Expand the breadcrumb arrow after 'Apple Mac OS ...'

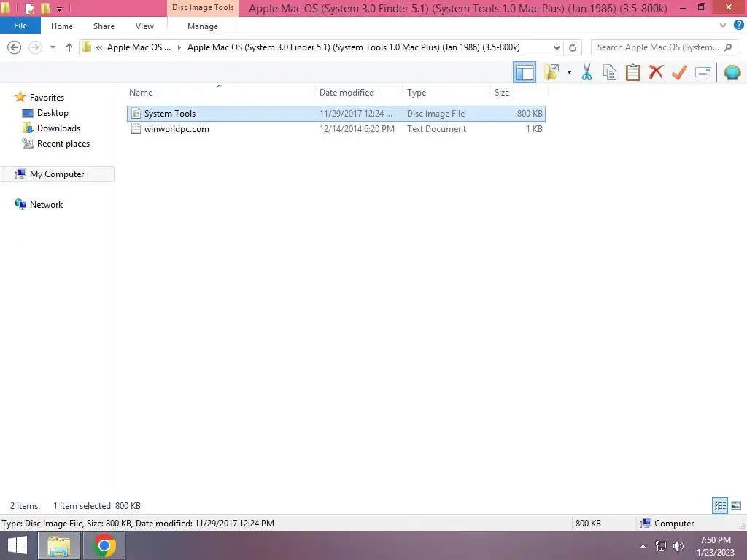[x=179, y=47]
